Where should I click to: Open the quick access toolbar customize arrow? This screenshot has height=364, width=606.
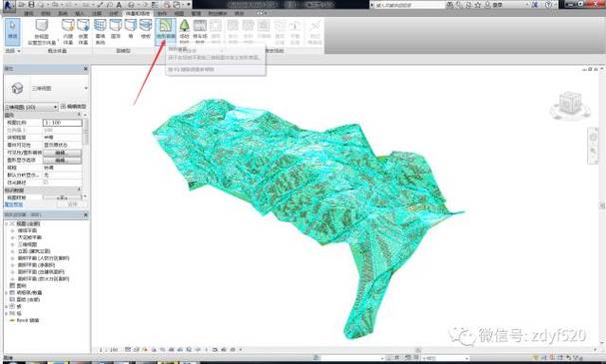point(189,5)
